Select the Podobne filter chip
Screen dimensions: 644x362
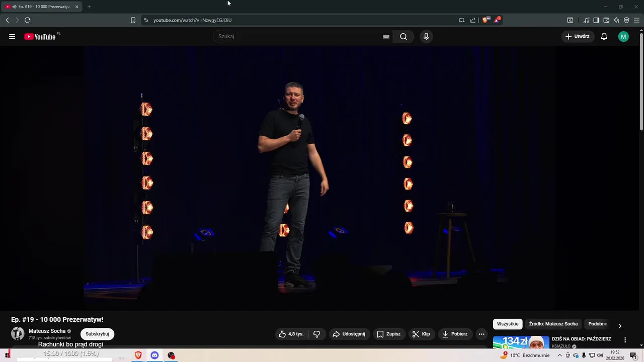click(598, 324)
